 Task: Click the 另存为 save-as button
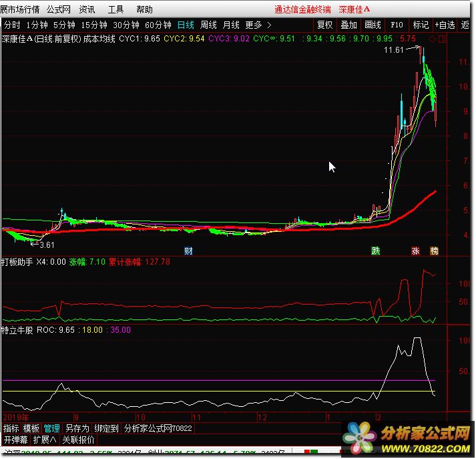click(x=77, y=428)
